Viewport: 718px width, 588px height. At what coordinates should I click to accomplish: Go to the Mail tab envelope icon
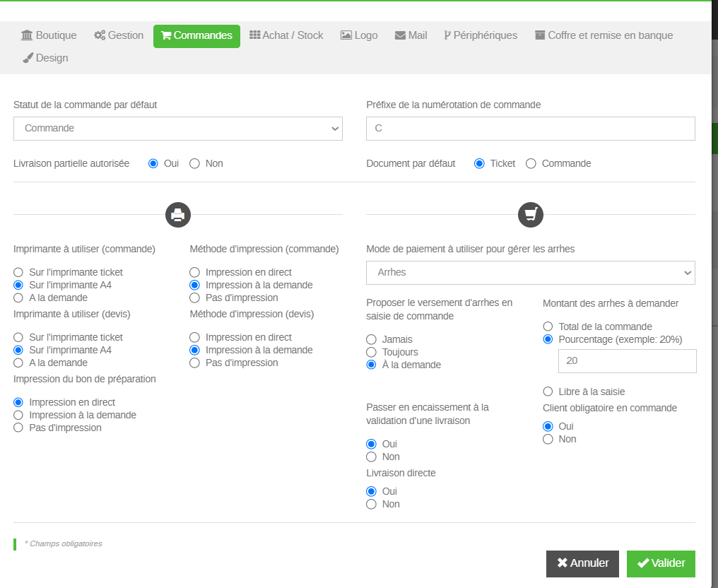411,35
